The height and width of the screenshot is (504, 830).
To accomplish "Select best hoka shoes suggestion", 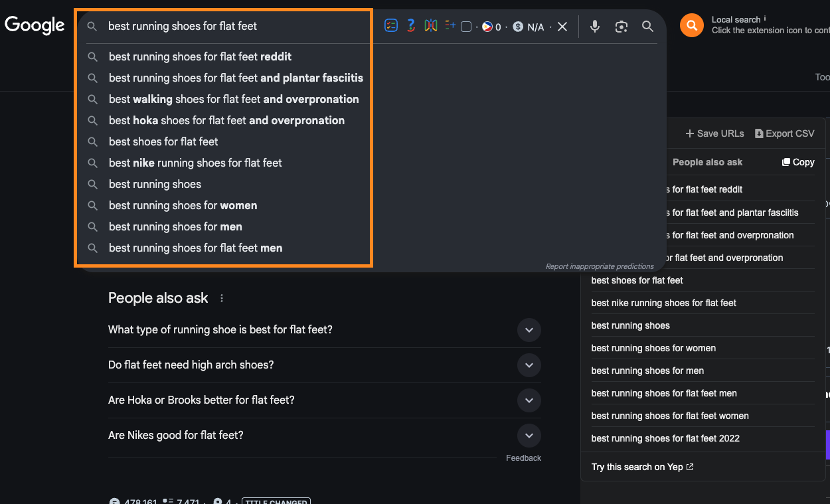I will click(x=225, y=120).
